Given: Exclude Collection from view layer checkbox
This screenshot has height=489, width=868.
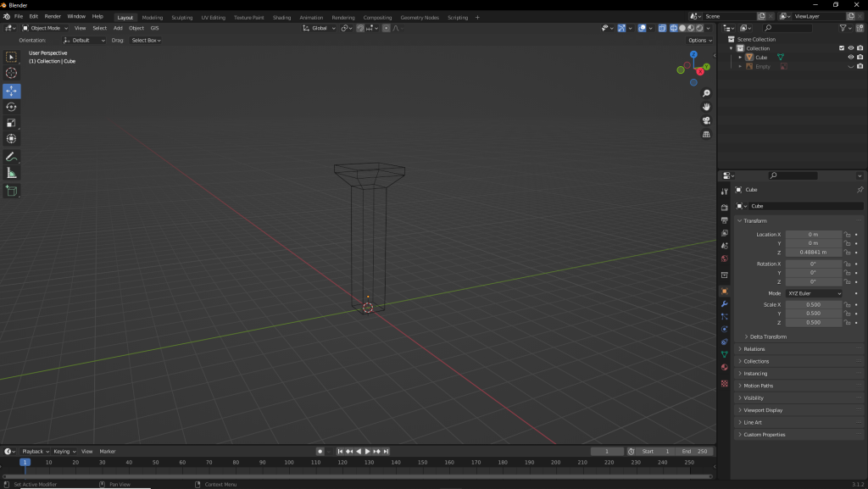Looking at the screenshot, I should [x=842, y=48].
